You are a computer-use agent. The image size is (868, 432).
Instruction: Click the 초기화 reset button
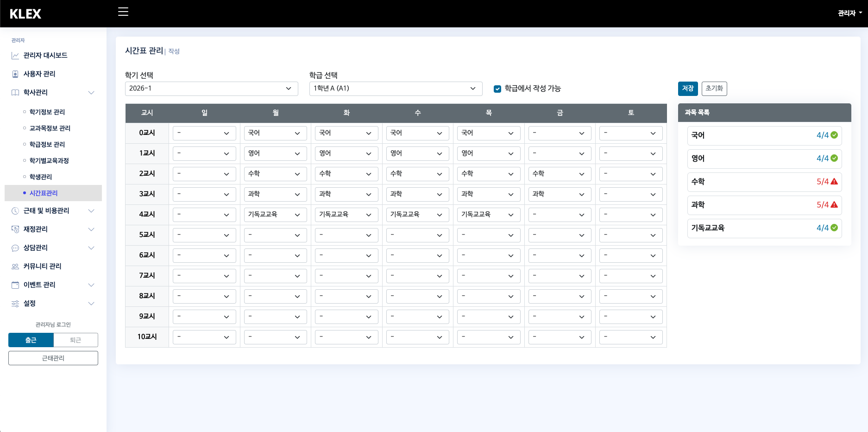click(714, 89)
